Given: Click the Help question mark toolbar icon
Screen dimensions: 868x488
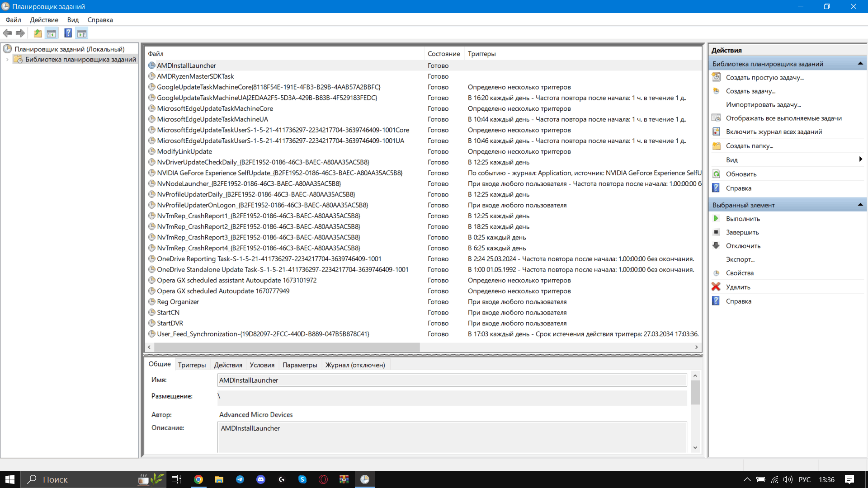Looking at the screenshot, I should point(68,33).
